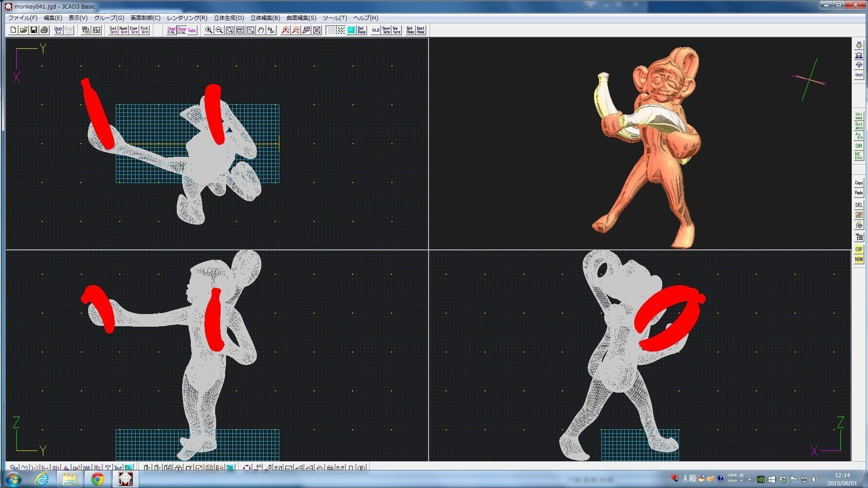Image resolution: width=868 pixels, height=488 pixels.
Task: Click the ring icon atop right sidebar
Action: (x=859, y=45)
